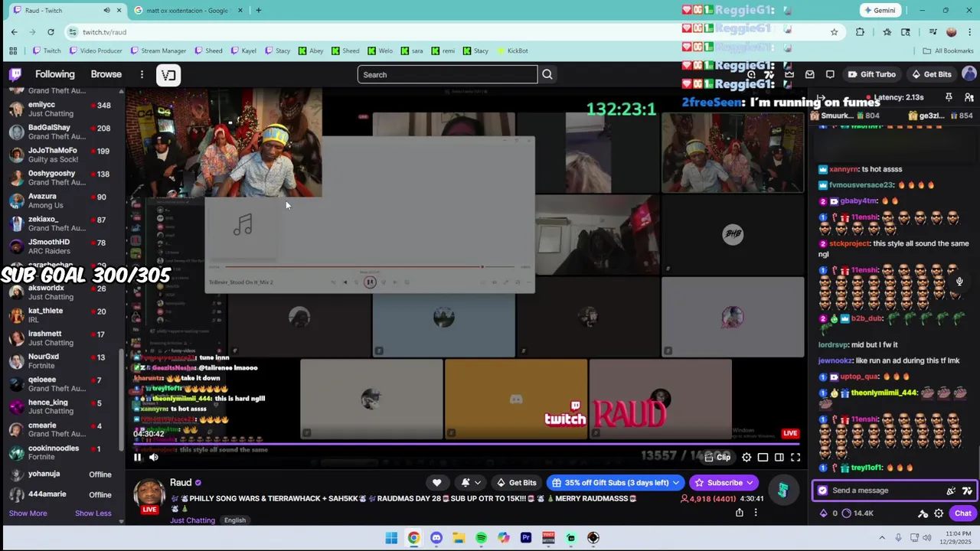Open All Bookmarks folder
The image size is (980, 551).
pos(948,51)
